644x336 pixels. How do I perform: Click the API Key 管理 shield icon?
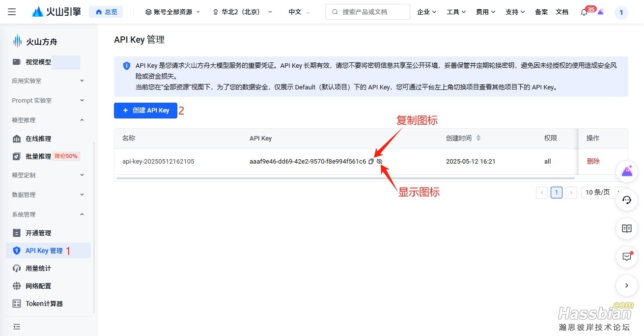pos(17,251)
